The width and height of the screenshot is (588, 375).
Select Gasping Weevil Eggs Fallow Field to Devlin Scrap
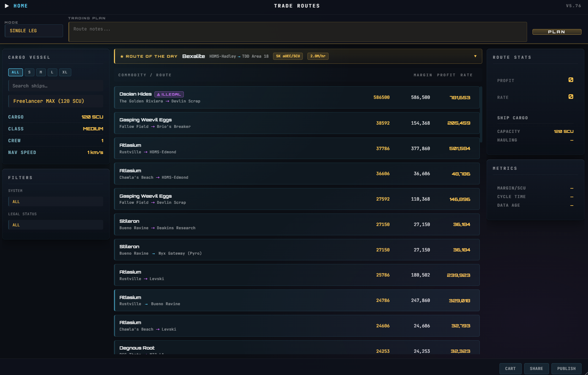(x=297, y=199)
